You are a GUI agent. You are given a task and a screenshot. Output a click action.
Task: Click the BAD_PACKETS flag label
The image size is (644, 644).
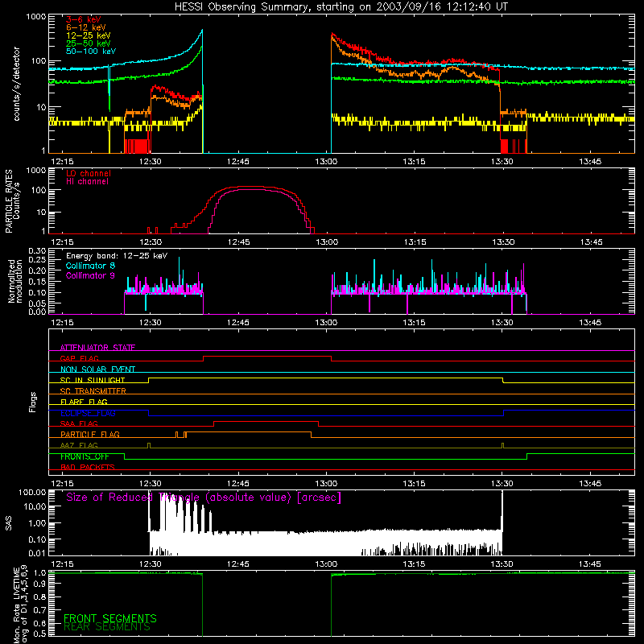coord(88,467)
